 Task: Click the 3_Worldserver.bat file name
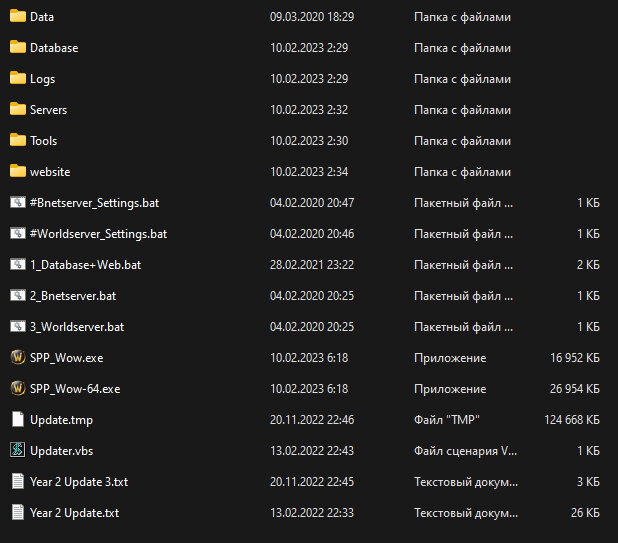pos(77,327)
